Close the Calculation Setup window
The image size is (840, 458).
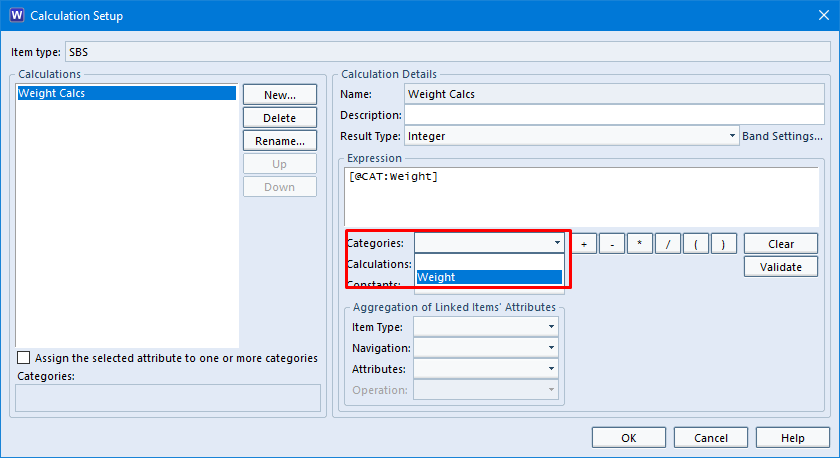(x=824, y=15)
